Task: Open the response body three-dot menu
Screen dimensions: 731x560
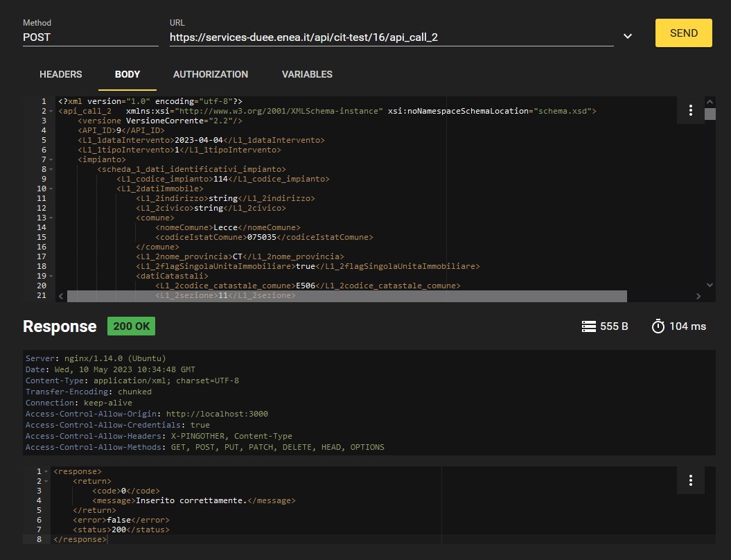Action: [691, 480]
